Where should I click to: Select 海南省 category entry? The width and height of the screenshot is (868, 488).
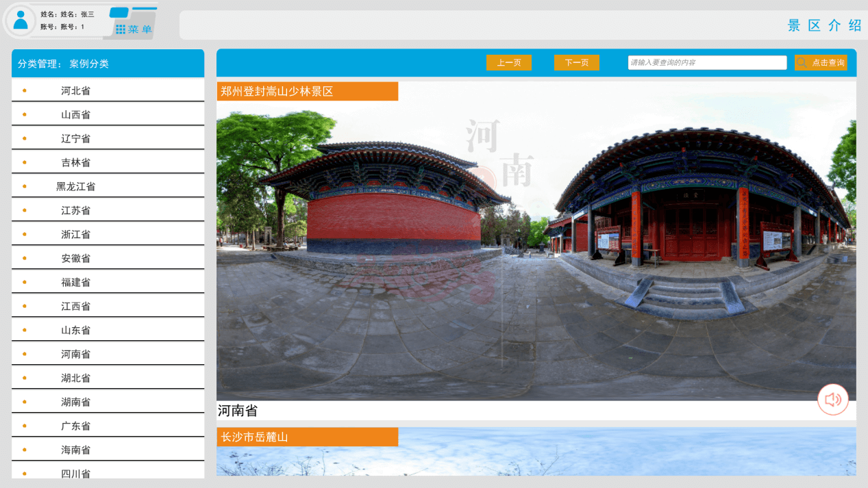click(x=75, y=450)
